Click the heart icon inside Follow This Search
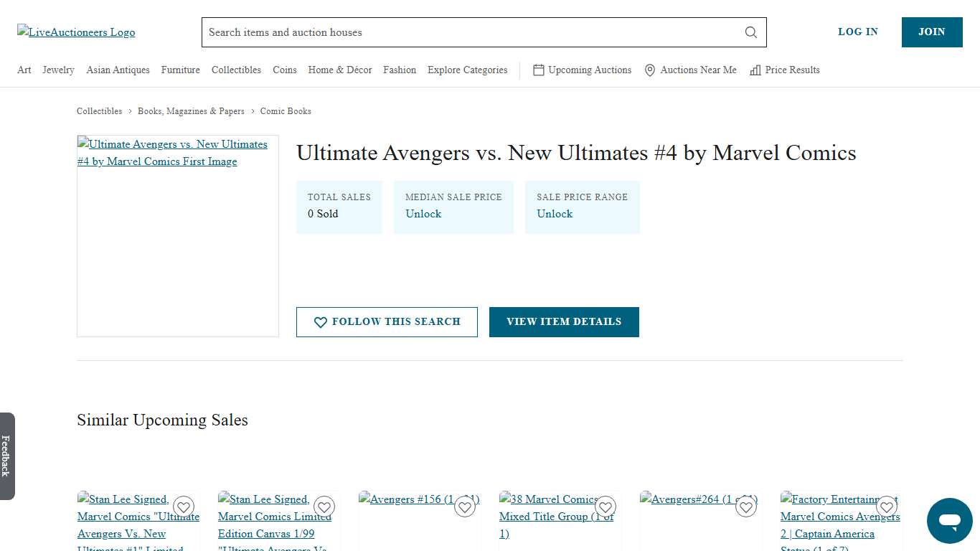This screenshot has height=551, width=980. pyautogui.click(x=321, y=322)
